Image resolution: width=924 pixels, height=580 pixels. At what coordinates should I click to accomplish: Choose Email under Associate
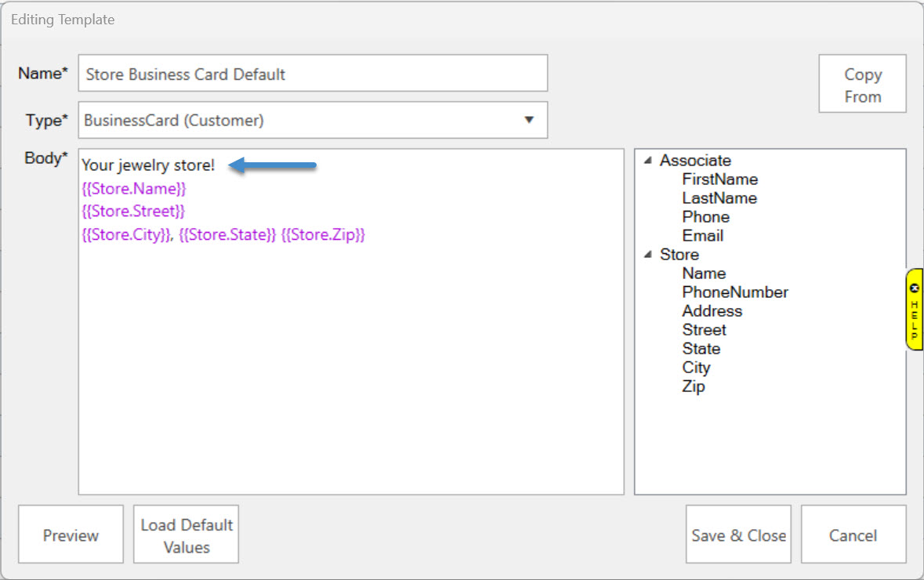click(x=702, y=236)
